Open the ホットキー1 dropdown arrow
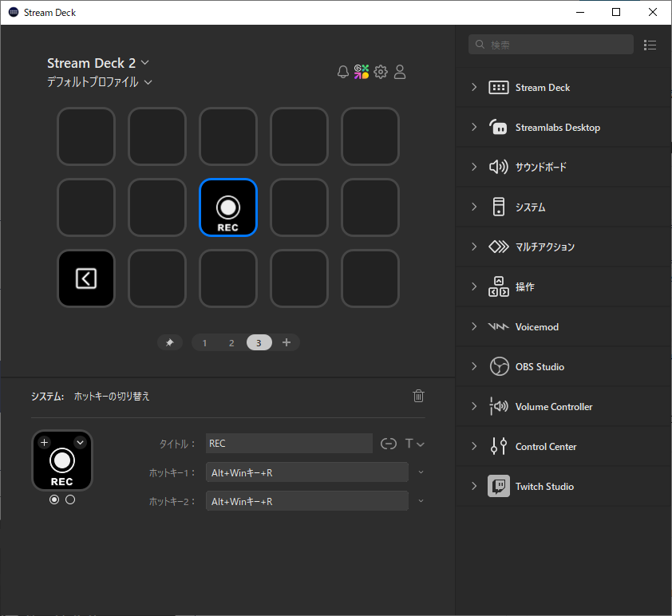 click(421, 472)
